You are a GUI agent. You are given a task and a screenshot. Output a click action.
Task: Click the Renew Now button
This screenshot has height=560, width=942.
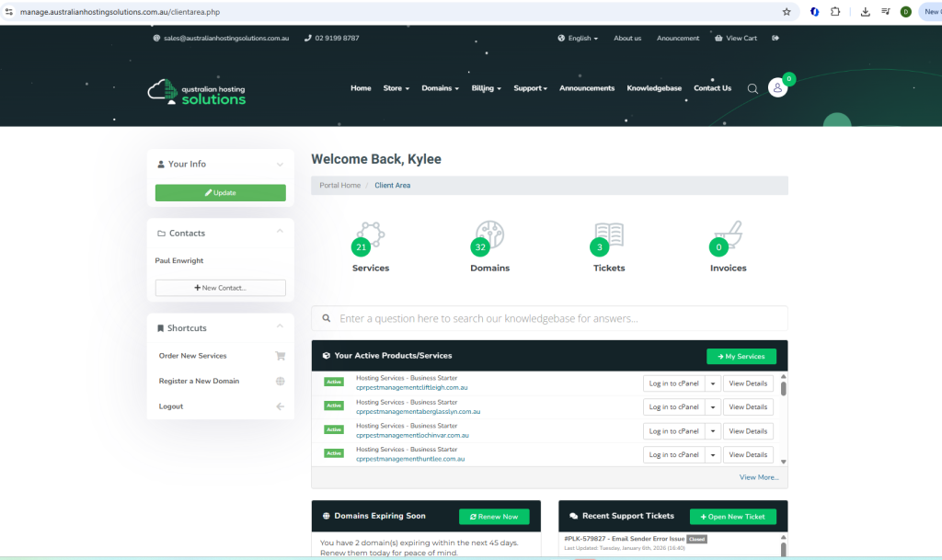[494, 517]
